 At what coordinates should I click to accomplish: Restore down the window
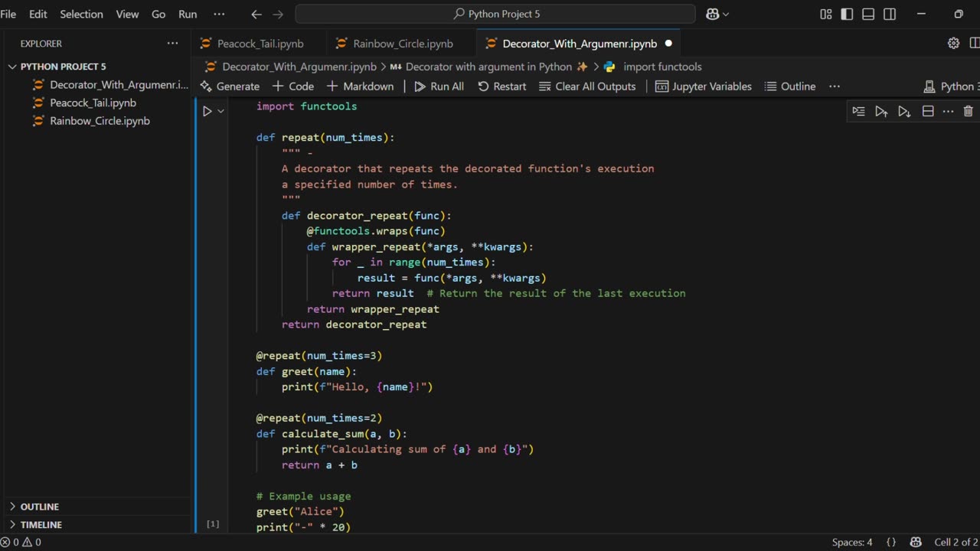point(959,14)
